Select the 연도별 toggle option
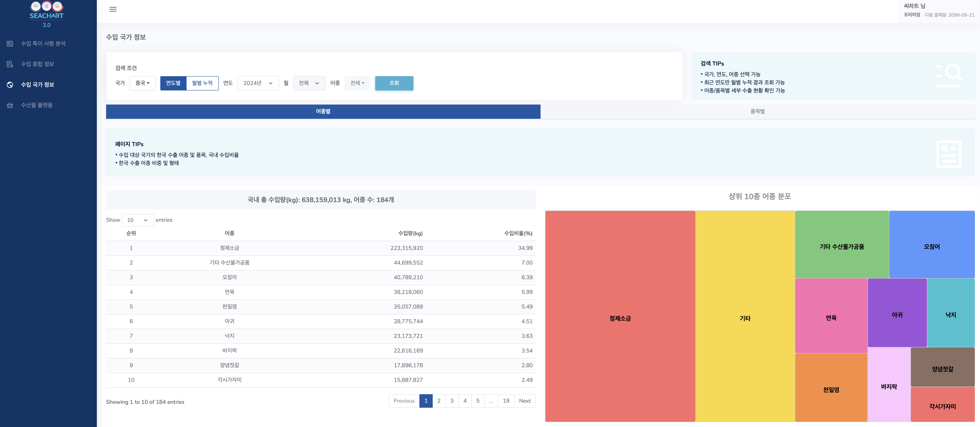 point(173,83)
